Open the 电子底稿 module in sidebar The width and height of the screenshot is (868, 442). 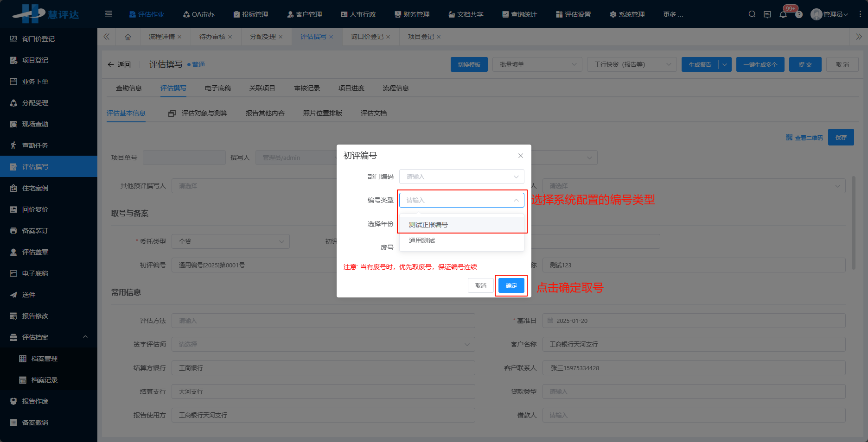point(14,273)
